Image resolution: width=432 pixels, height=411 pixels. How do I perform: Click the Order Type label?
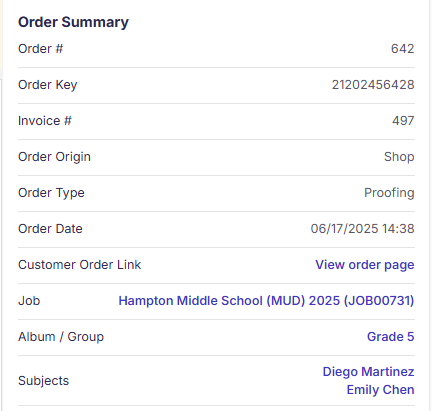click(51, 193)
